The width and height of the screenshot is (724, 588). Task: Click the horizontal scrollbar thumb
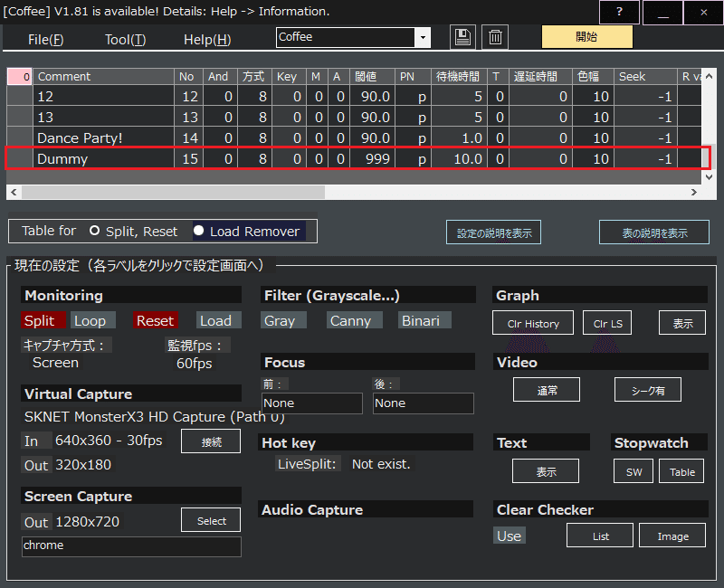173,192
